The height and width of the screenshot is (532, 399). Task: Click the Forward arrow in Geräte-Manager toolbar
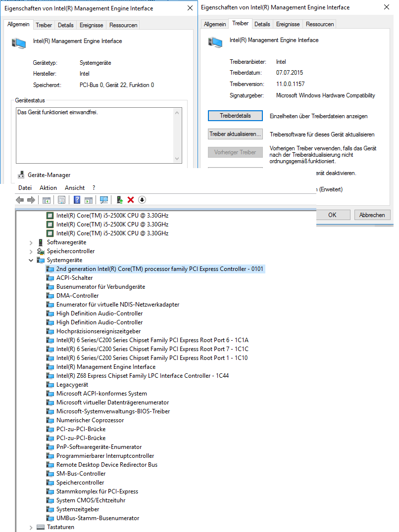(31, 200)
